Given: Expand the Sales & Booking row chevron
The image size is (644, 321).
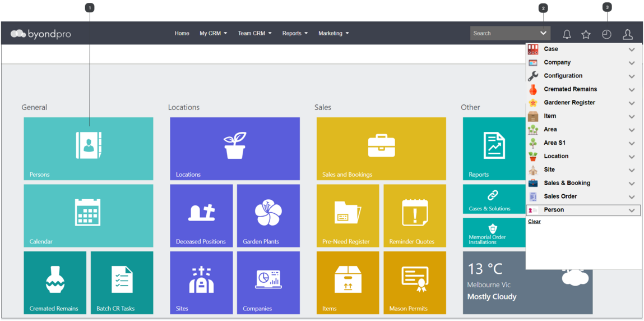Looking at the screenshot, I should tap(632, 184).
